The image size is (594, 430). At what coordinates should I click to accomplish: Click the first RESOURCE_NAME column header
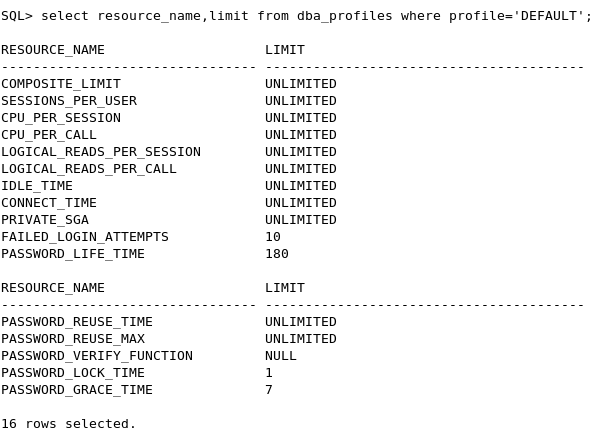[x=53, y=50]
